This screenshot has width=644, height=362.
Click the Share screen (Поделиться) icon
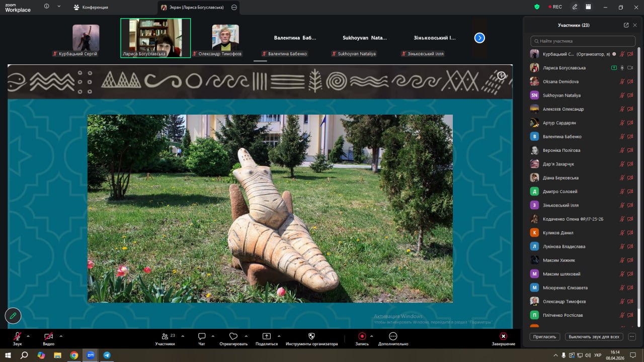[x=267, y=336]
